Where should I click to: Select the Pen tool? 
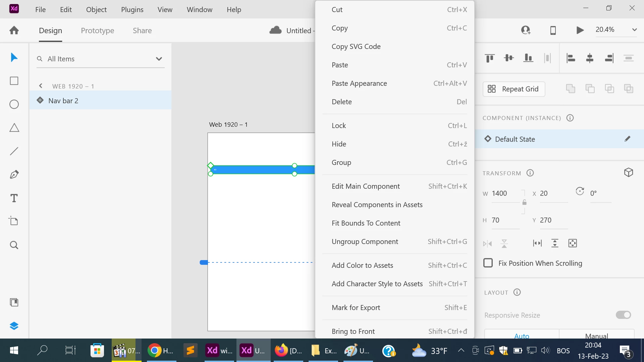(14, 174)
